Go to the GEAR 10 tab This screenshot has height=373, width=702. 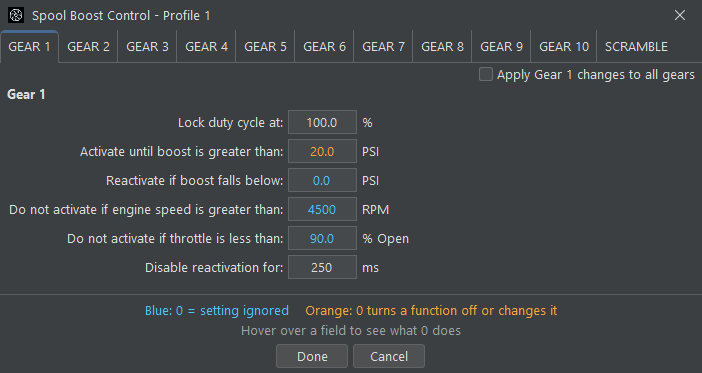(x=564, y=47)
